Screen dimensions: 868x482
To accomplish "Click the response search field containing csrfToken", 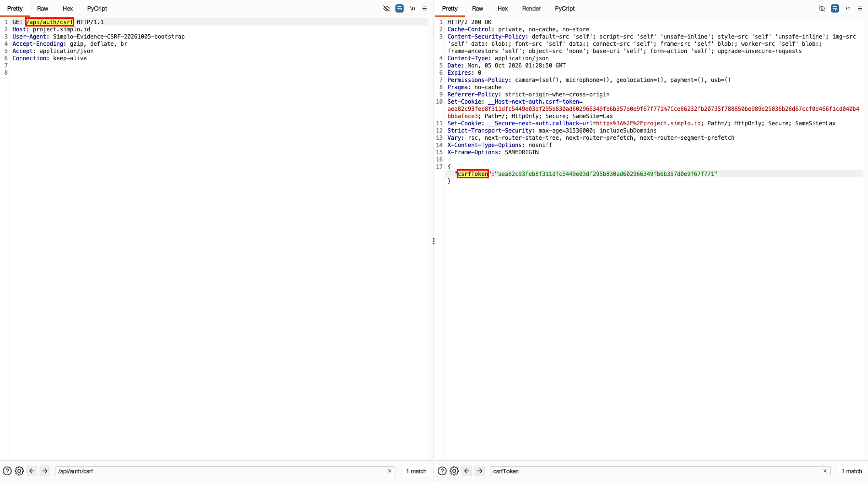I will tap(660, 471).
